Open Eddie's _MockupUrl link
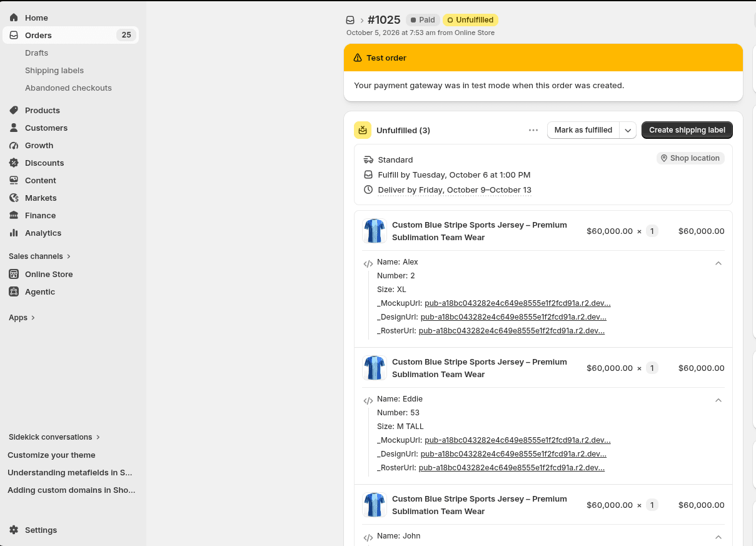 (518, 440)
